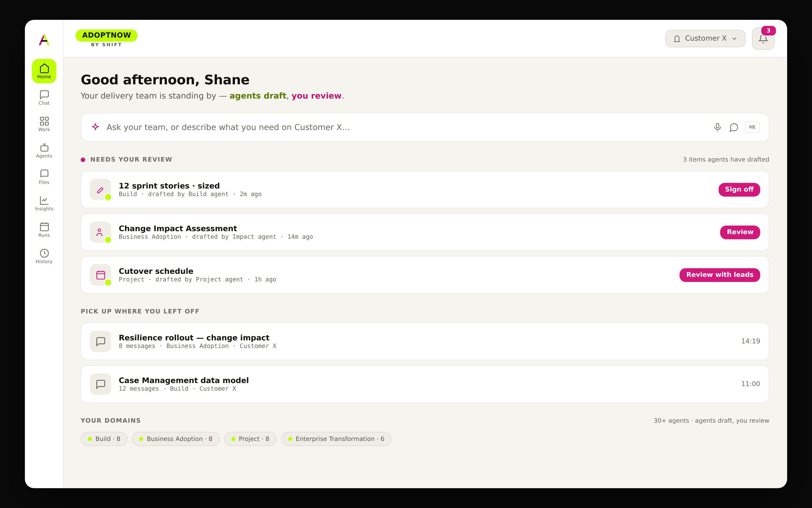Image resolution: width=812 pixels, height=508 pixels.
Task: Open Insights in the sidebar
Action: pos(44,203)
